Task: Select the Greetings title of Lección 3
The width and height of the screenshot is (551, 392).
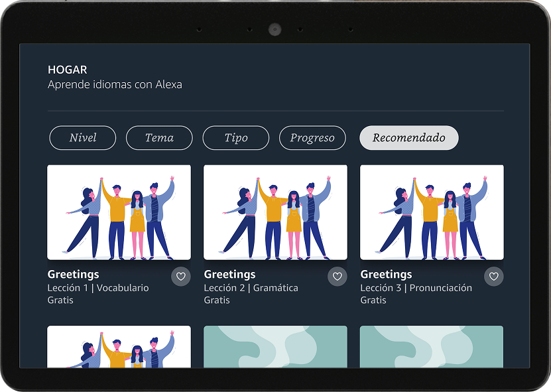Action: point(386,275)
